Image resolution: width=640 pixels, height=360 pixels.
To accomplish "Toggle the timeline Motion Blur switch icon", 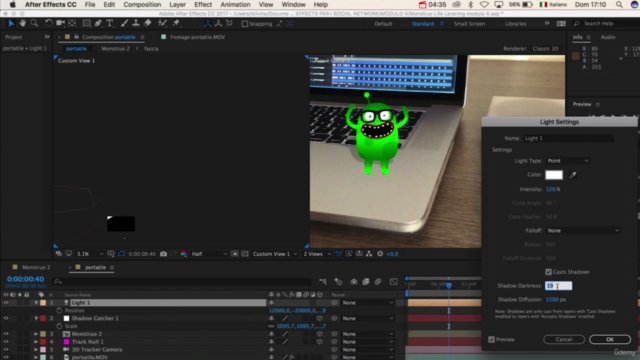I will click(x=378, y=281).
